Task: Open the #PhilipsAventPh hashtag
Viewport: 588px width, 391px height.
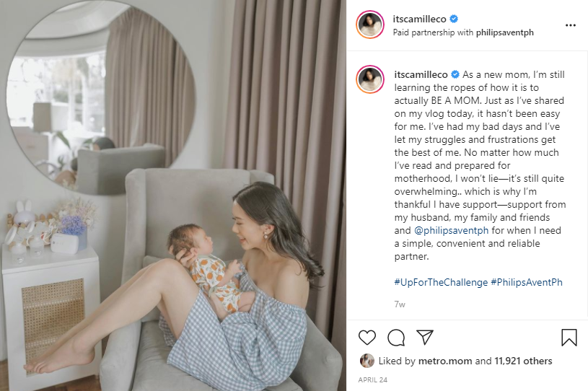Action: coord(527,282)
